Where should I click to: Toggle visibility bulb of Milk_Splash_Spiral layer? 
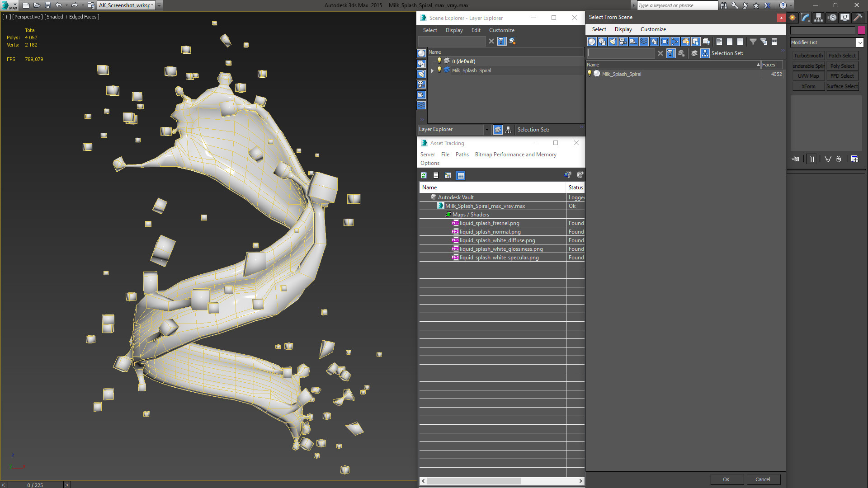point(439,70)
